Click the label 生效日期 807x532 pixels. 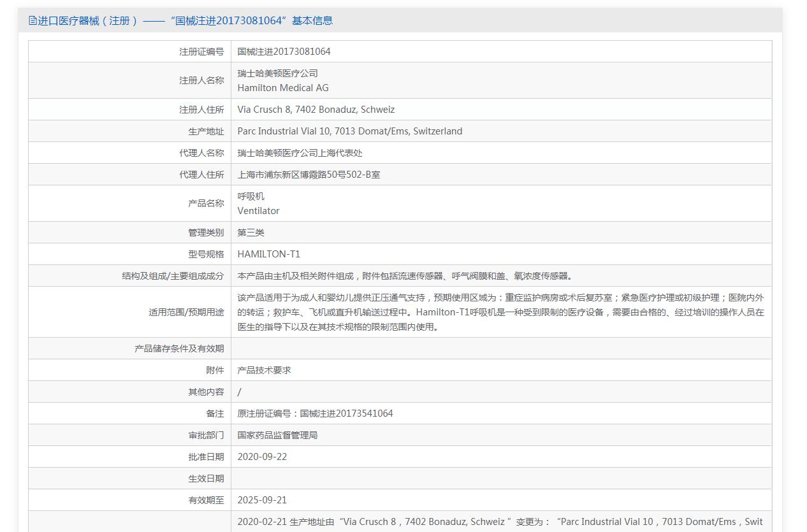tap(206, 478)
